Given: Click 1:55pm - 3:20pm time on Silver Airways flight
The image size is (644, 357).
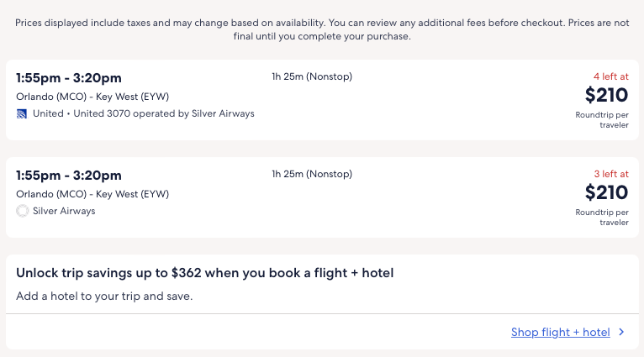Looking at the screenshot, I should [x=69, y=176].
